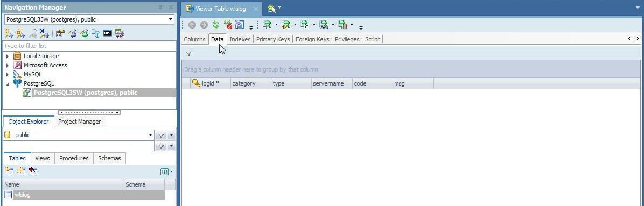644x206 pixels.
Task: Open the Project Manager tab
Action: (79, 122)
